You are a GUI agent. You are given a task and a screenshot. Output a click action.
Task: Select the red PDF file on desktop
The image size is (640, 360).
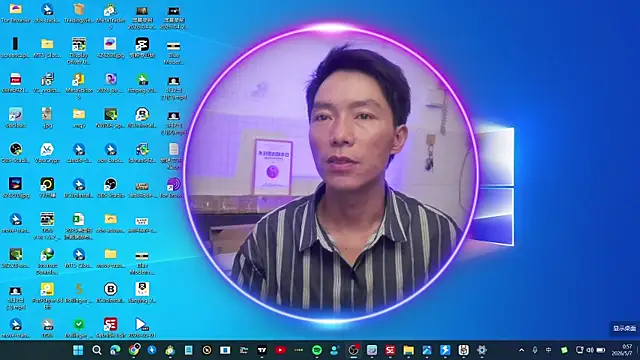pos(16,83)
